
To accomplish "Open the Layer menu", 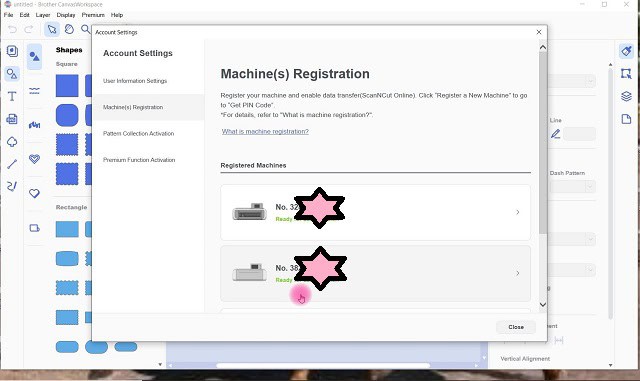I will [x=42, y=15].
